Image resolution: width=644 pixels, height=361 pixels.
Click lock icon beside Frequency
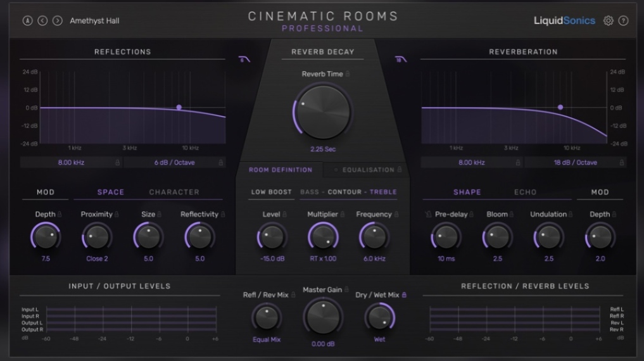[396, 214]
